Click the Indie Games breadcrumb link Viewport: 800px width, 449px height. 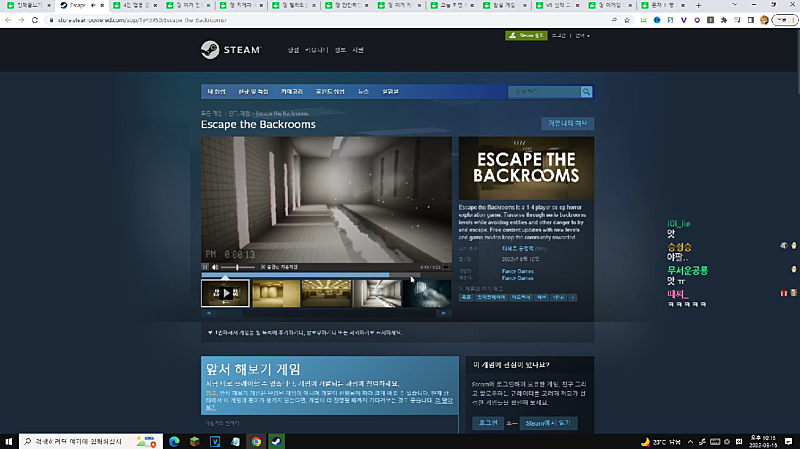tap(239, 113)
